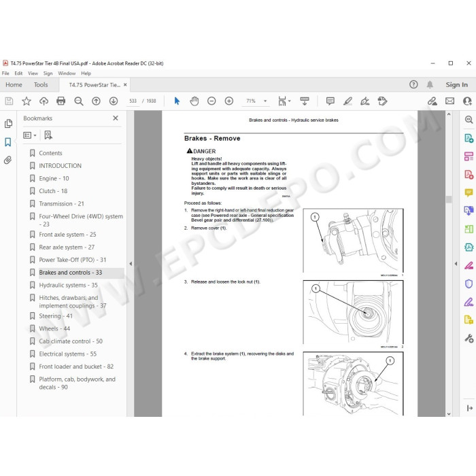Open the rotate/stamp tool icon
This screenshot has width=476, height=476.
382,101
